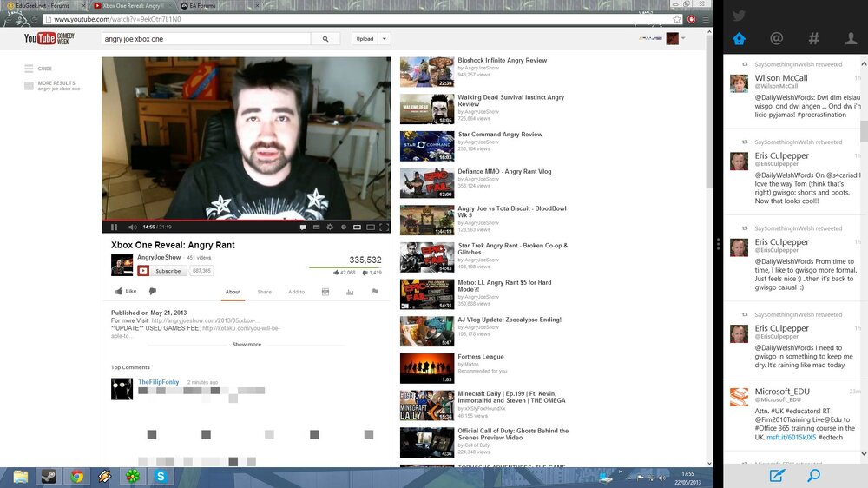This screenshot has width=868, height=488.
Task: Open Twitter # discover tab
Action: (814, 38)
